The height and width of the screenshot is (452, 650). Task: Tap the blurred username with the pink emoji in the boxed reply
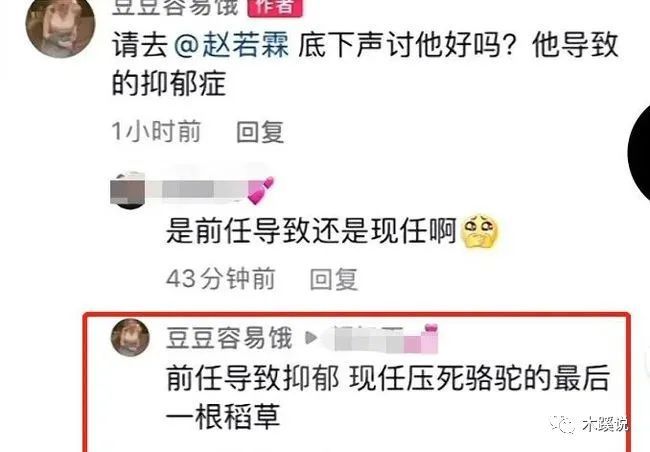(x=380, y=339)
